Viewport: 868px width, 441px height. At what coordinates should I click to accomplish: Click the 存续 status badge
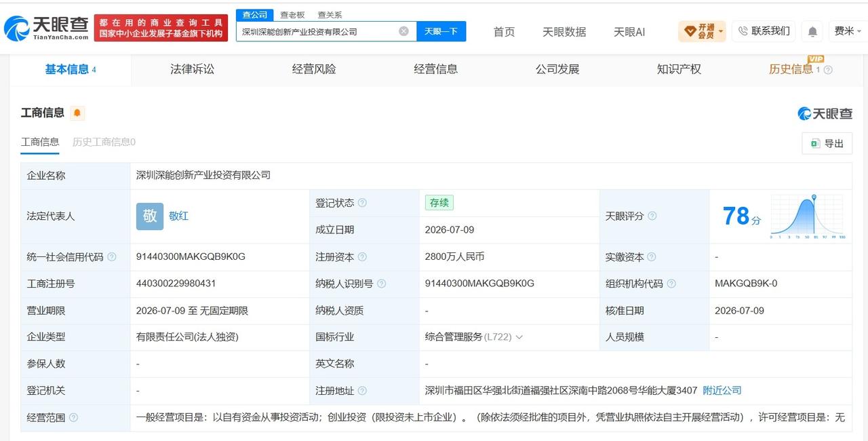pos(439,203)
